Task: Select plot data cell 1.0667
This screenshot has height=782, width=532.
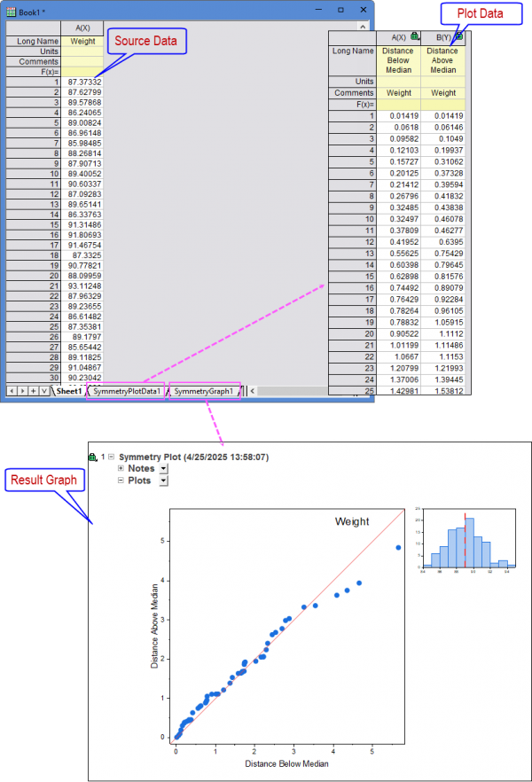Action: tap(398, 357)
